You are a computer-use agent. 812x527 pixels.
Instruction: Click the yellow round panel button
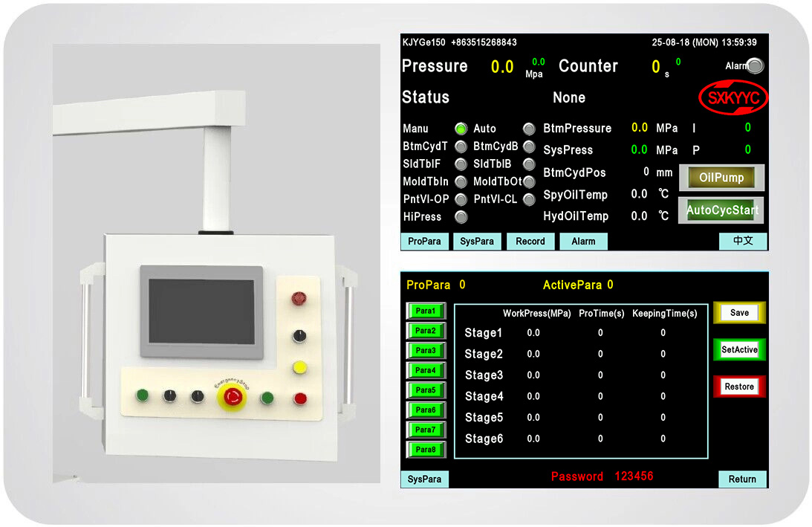[299, 367]
